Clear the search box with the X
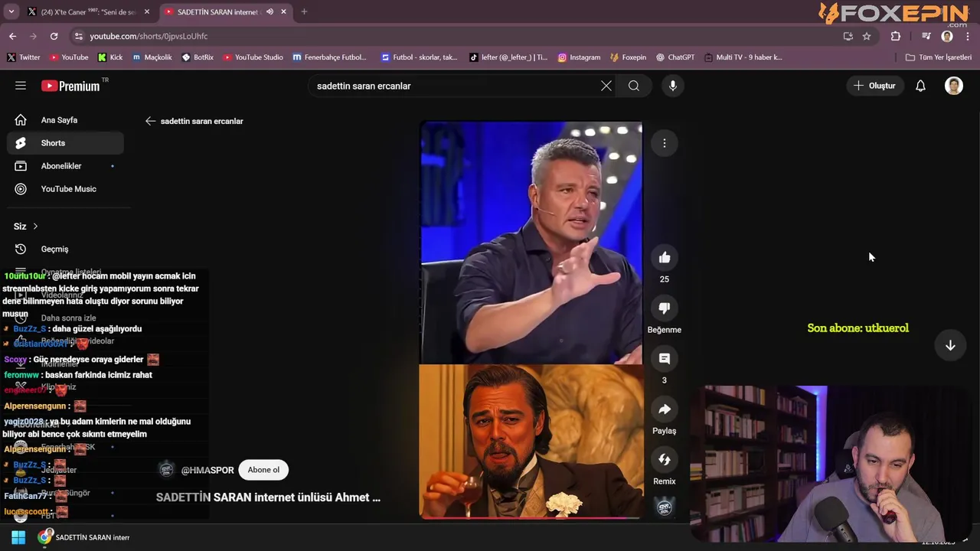Image resolution: width=980 pixels, height=551 pixels. pos(606,86)
